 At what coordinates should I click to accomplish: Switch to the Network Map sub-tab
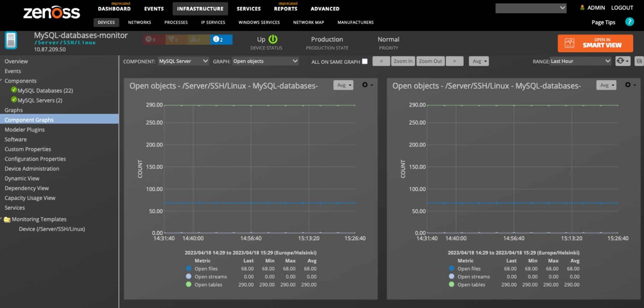pos(308,22)
